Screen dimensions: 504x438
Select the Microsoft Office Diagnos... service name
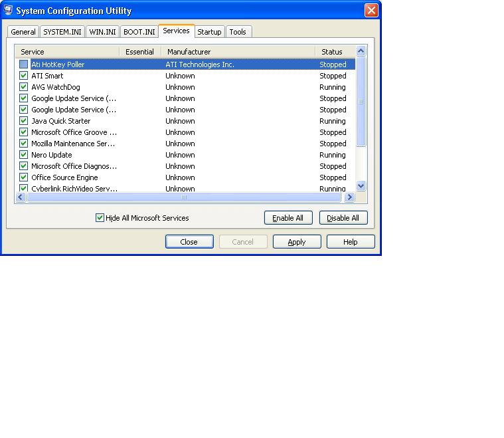pyautogui.click(x=74, y=165)
